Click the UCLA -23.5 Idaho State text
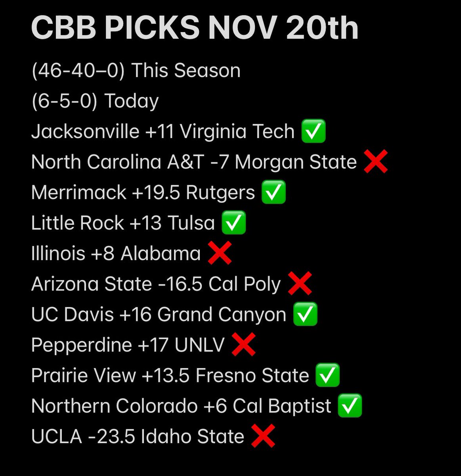Viewport: 461px width, 476px height. click(138, 437)
